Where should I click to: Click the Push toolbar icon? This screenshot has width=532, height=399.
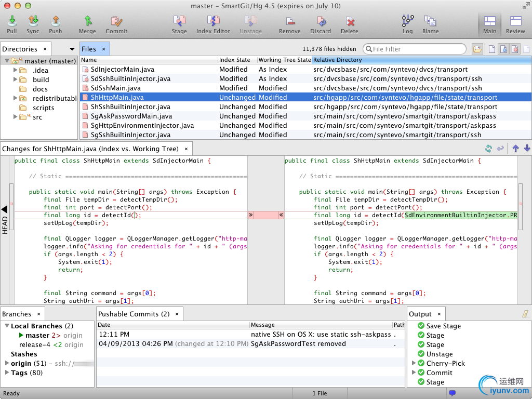point(55,21)
